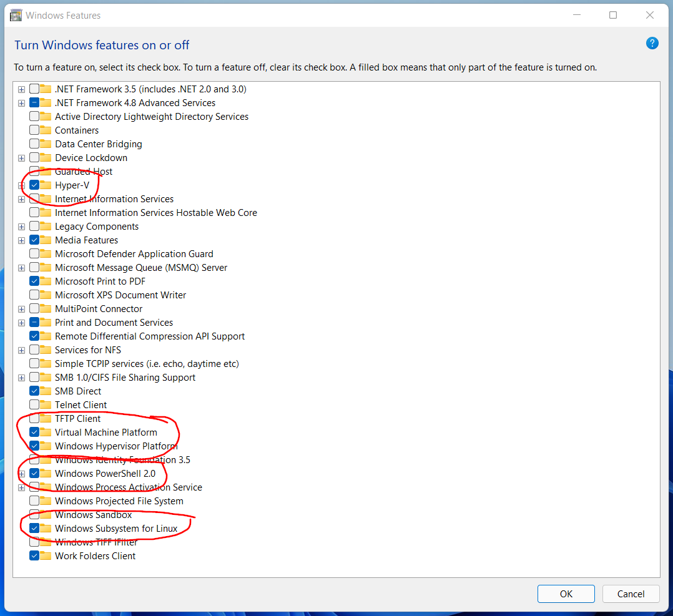This screenshot has width=673, height=616.
Task: Uncheck Work Folders Client checkbox
Action: (34, 555)
